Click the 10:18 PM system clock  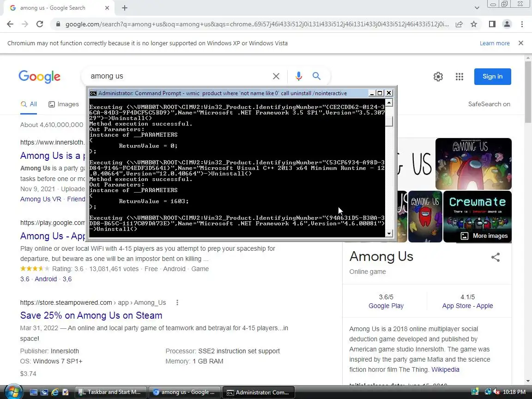514,392
